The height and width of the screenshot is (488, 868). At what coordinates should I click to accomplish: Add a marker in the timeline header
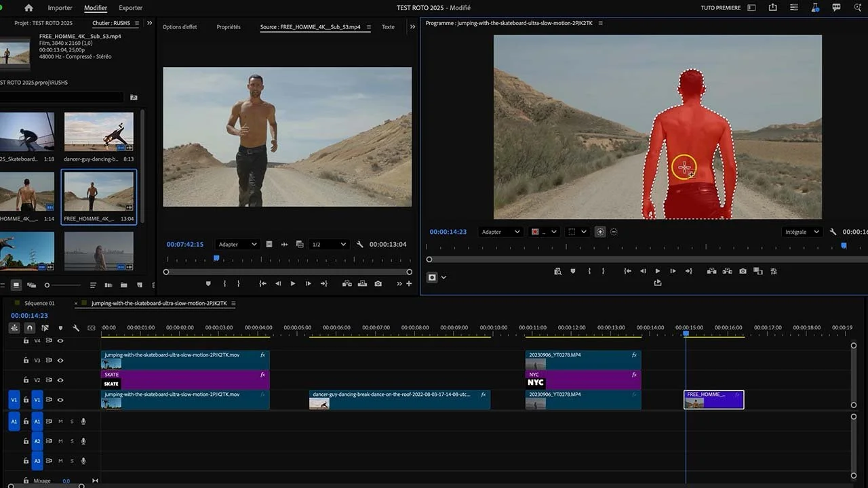coord(60,328)
